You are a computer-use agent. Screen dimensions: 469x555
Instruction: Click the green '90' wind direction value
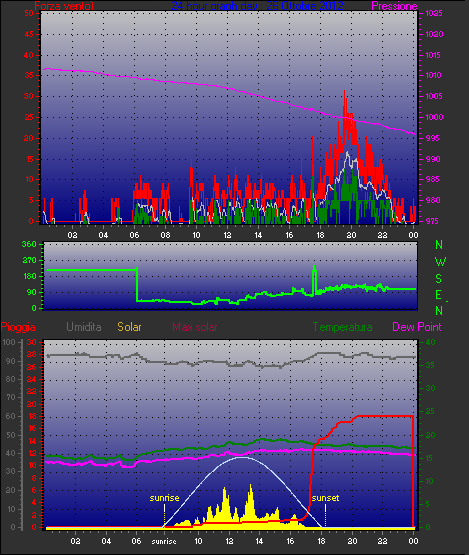pos(32,292)
